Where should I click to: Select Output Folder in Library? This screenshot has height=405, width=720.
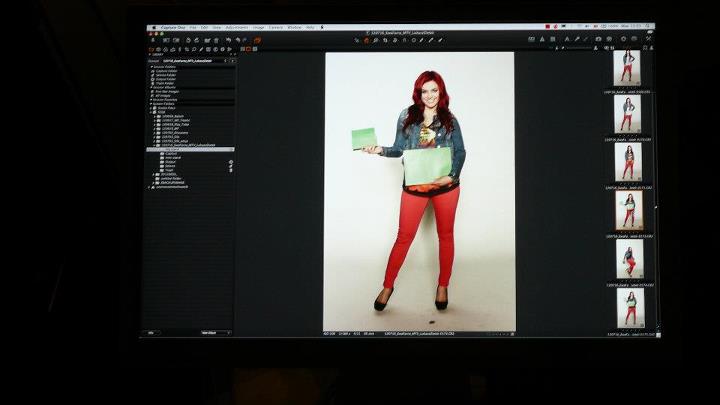[x=165, y=79]
